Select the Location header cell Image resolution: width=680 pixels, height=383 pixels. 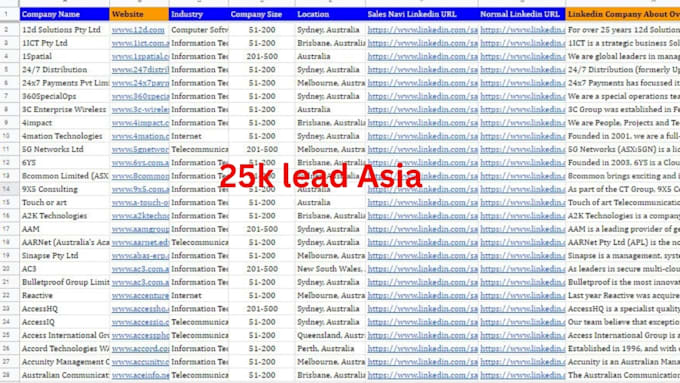(330, 14)
